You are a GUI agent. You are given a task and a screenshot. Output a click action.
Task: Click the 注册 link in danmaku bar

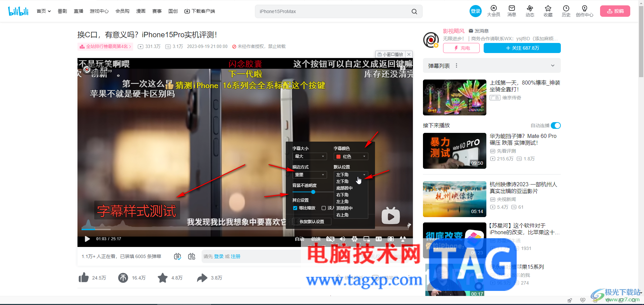point(235,256)
